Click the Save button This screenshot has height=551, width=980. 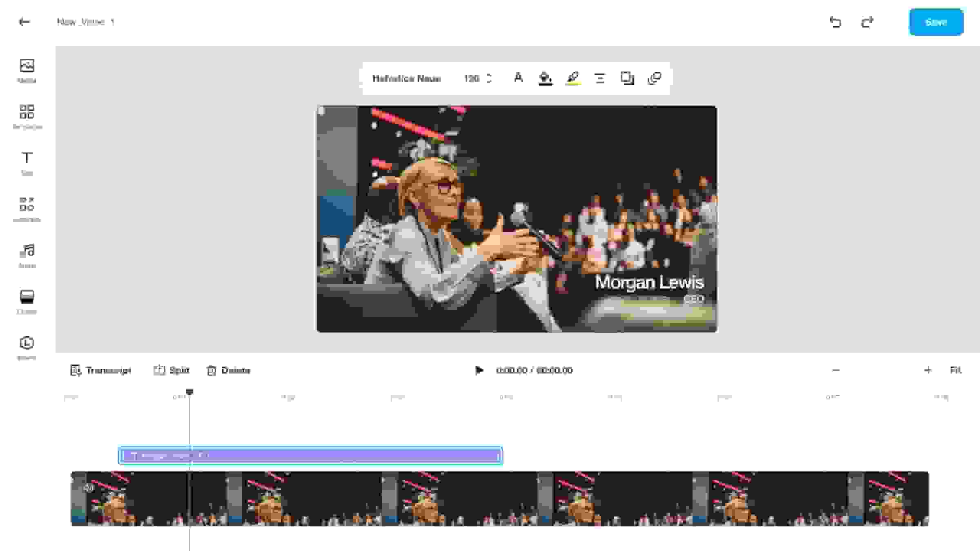[x=936, y=22]
